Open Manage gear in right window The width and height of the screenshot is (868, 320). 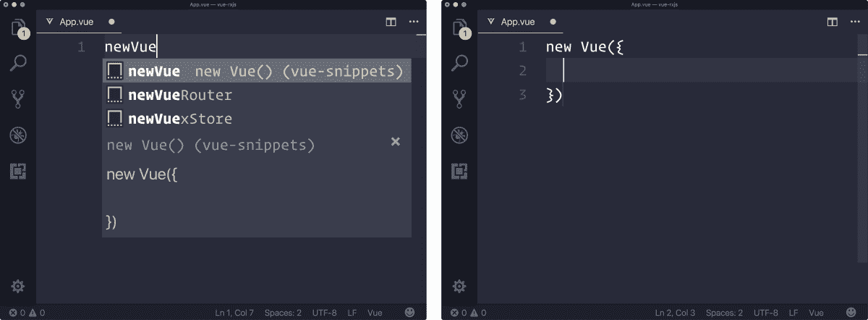pos(459,286)
